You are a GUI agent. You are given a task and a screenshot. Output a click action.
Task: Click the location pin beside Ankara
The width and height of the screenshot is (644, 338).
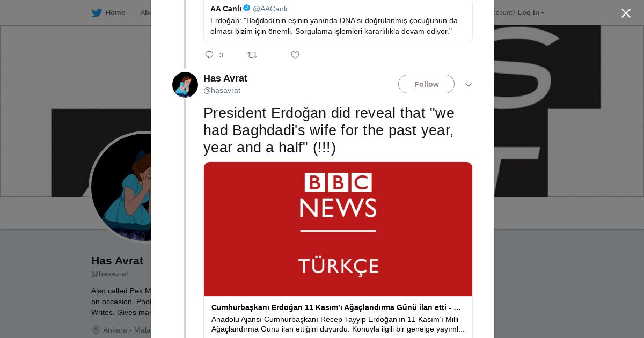tap(96, 330)
